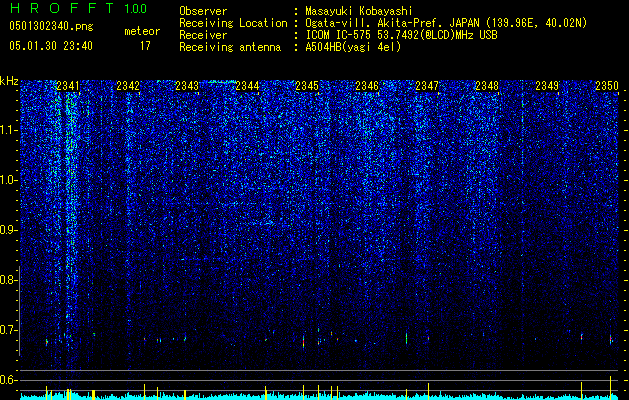Click the 2349 time marker
The height and width of the screenshot is (400, 629).
(x=547, y=86)
